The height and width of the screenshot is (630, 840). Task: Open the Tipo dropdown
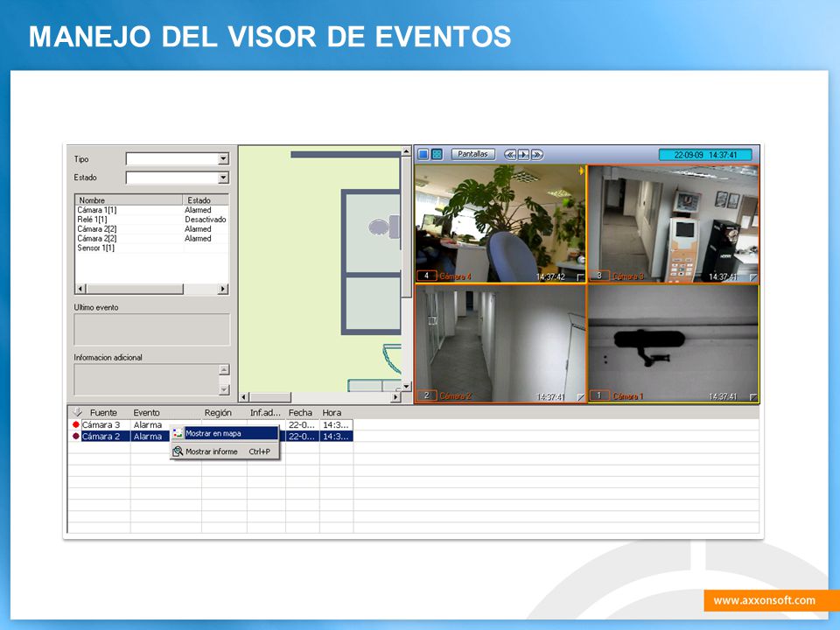click(223, 158)
